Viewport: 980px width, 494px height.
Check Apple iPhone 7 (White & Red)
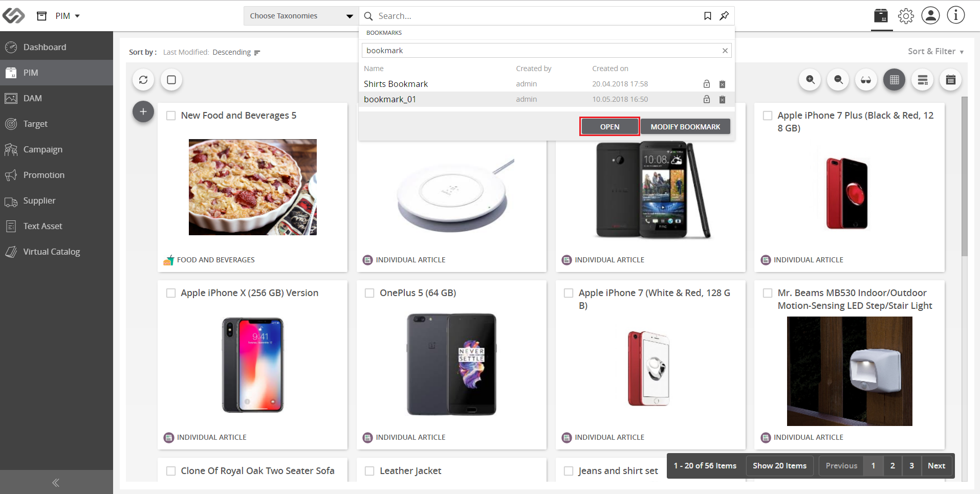(569, 293)
